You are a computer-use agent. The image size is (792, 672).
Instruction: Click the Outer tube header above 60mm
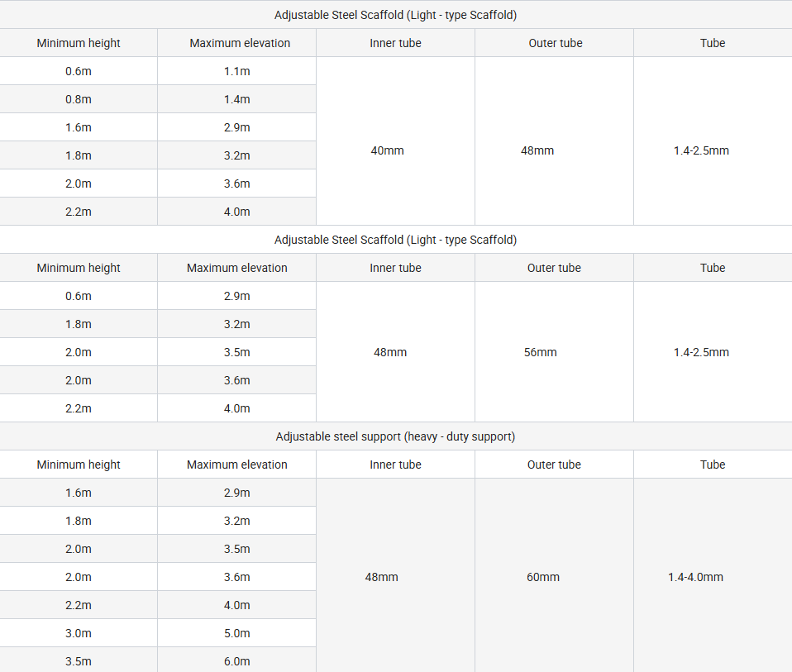(x=554, y=465)
